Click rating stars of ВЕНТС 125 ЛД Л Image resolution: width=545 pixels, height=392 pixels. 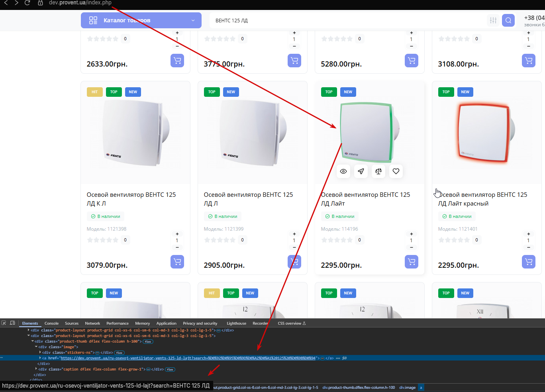click(x=220, y=240)
